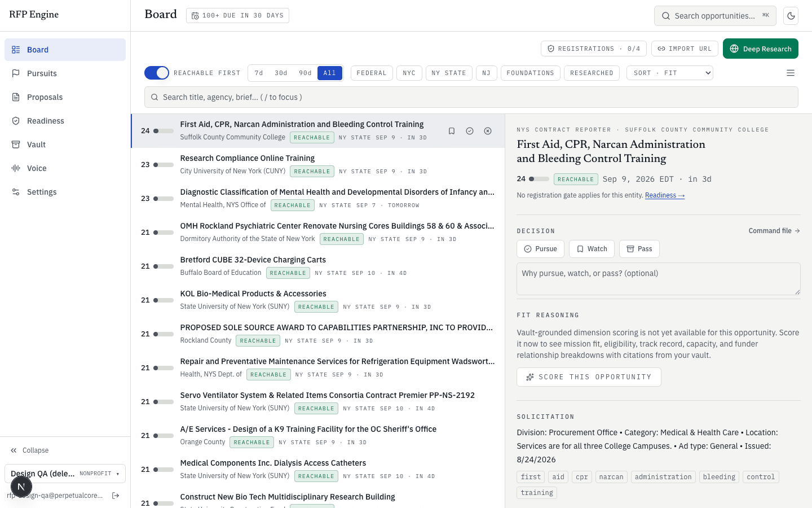Click the score bar on Research Compliance row
The height and width of the screenshot is (508, 812).
point(164,165)
